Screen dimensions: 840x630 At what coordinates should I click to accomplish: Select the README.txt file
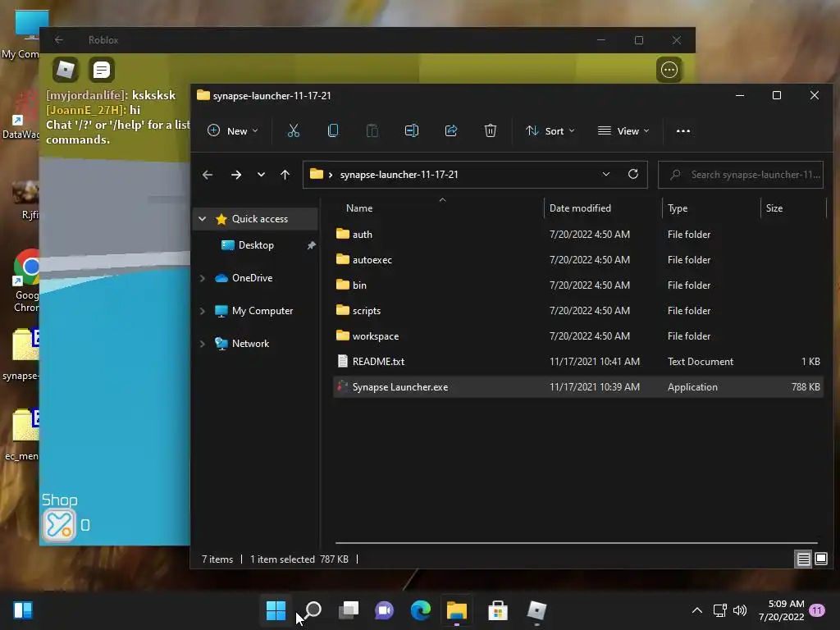click(x=578, y=362)
